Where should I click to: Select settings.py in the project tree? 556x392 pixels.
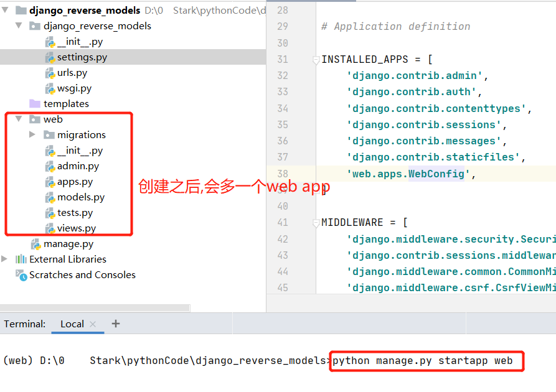(x=82, y=57)
